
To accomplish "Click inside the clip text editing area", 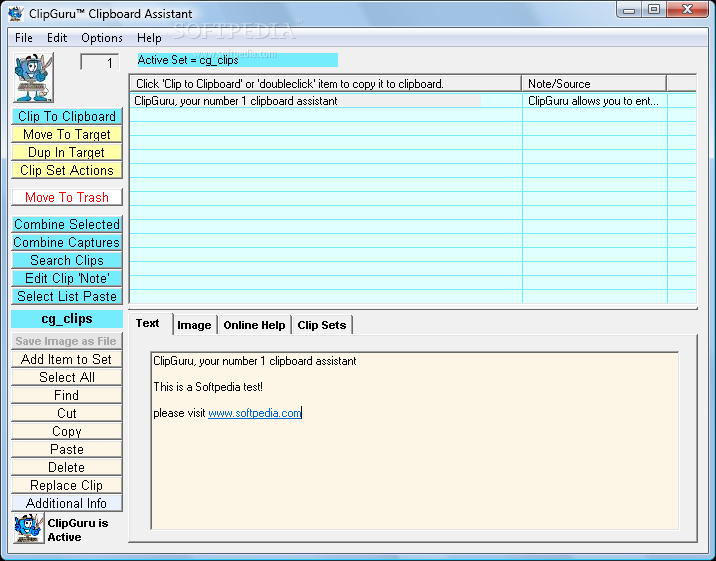I will click(415, 441).
